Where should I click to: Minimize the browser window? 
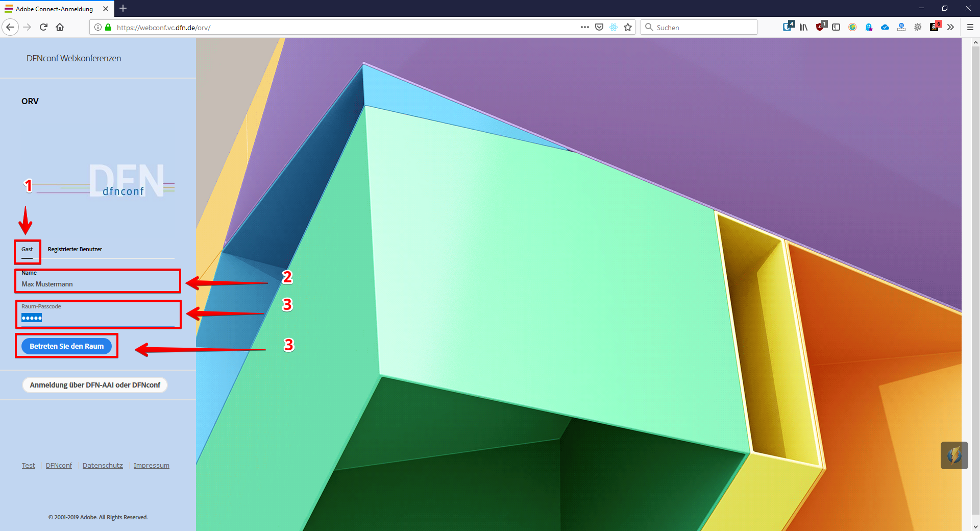point(921,8)
